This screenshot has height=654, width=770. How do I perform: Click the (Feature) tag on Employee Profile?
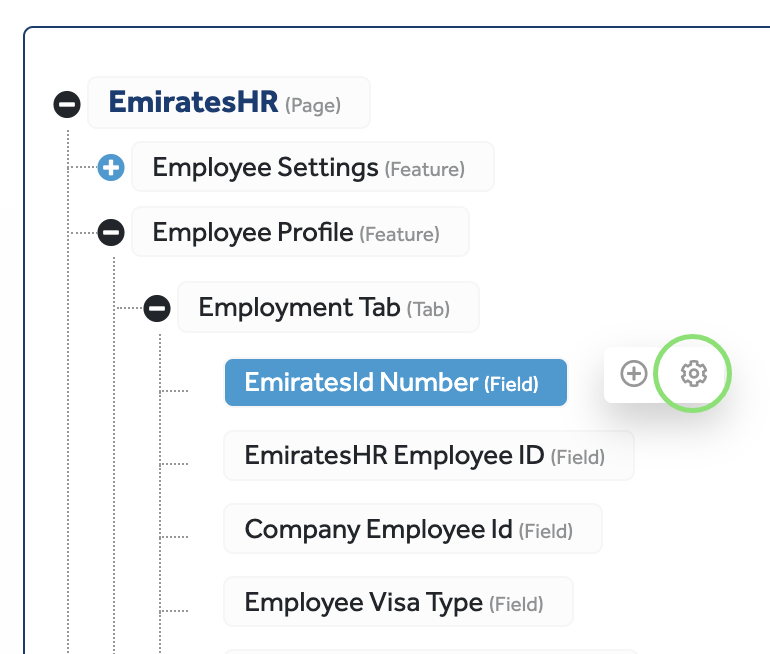coord(399,235)
